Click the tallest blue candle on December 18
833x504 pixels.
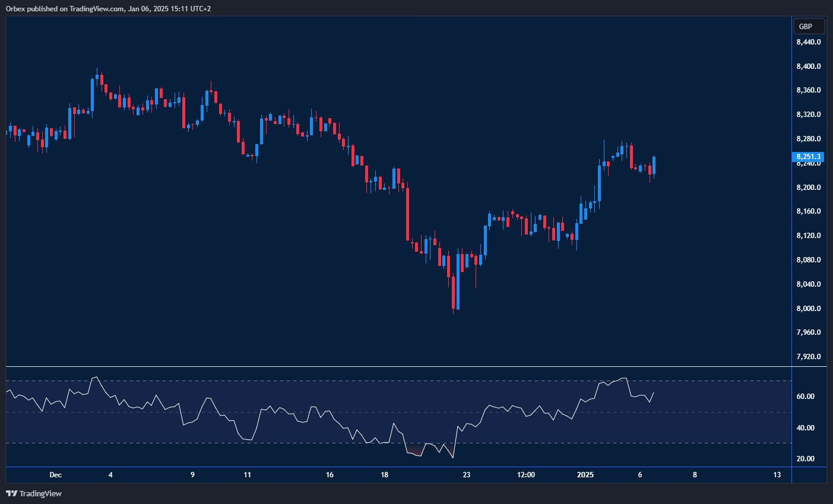point(393,178)
